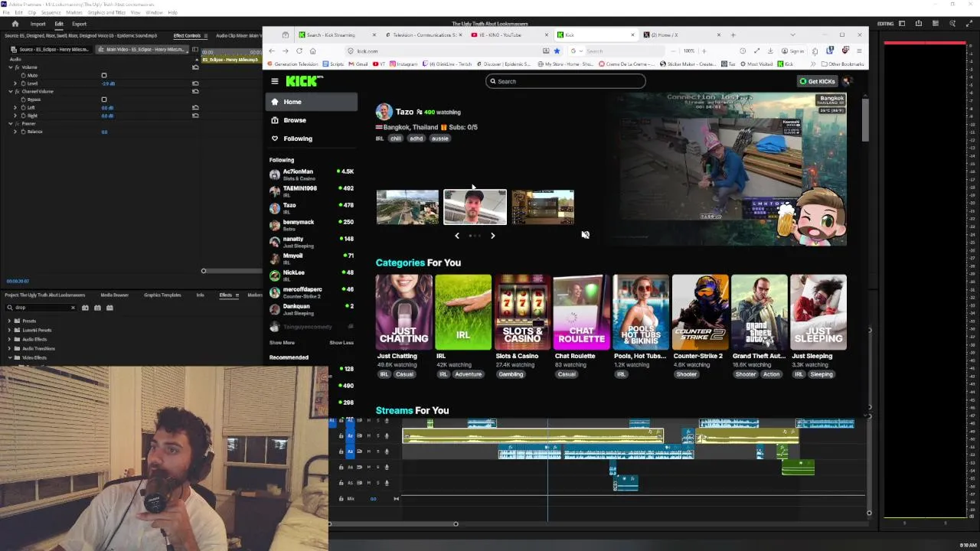The height and width of the screenshot is (551, 980).
Task: Reset the Level parameter in Effect Controls
Action: [x=195, y=83]
